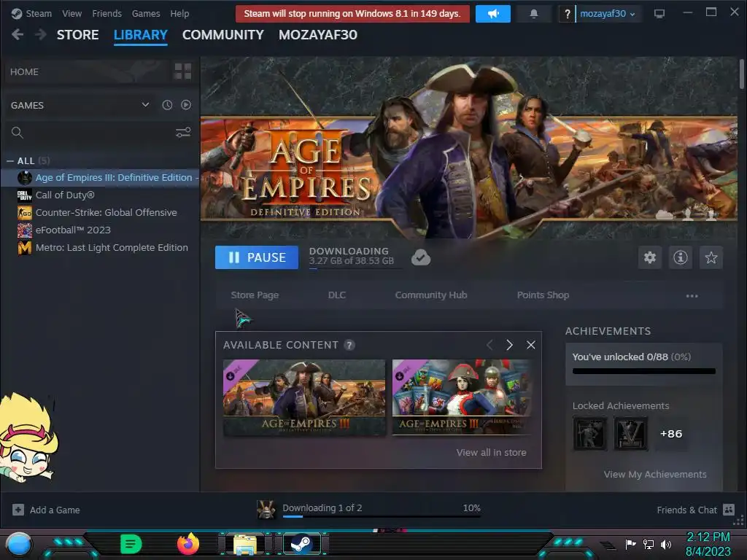Open the Points Shop link
The height and width of the screenshot is (560, 747).
tap(543, 295)
